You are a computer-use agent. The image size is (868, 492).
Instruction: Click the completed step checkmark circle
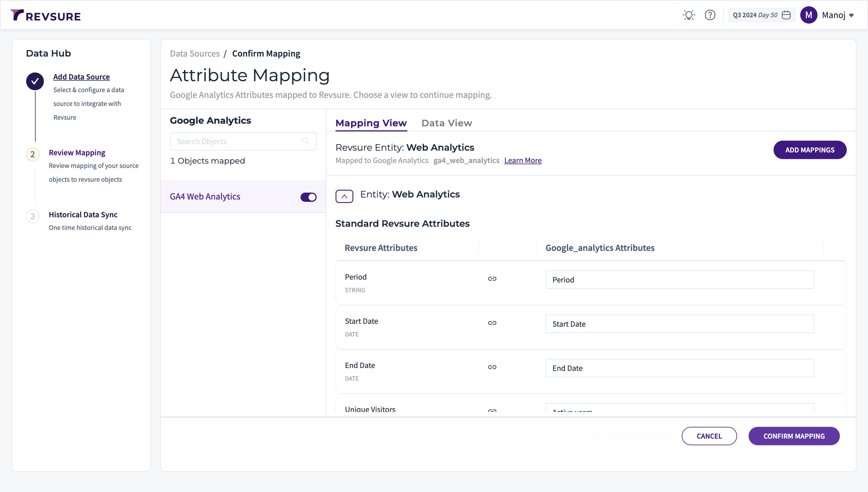click(x=35, y=82)
